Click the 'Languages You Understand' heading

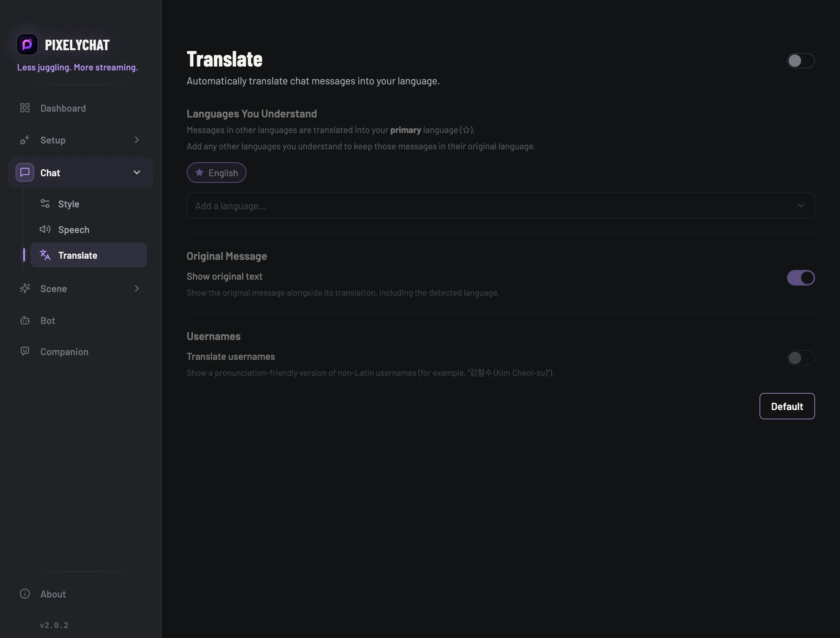pyautogui.click(x=252, y=114)
